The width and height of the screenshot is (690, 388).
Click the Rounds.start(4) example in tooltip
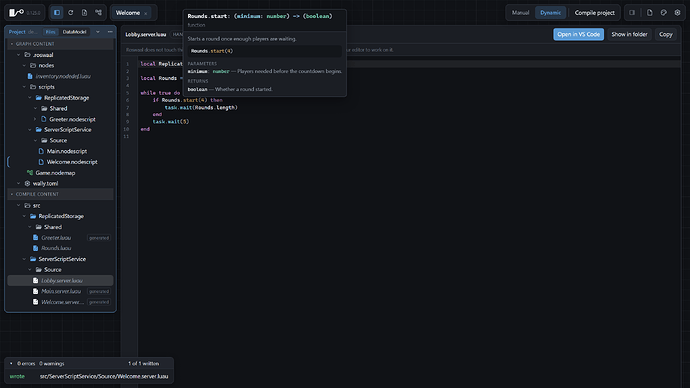point(212,51)
